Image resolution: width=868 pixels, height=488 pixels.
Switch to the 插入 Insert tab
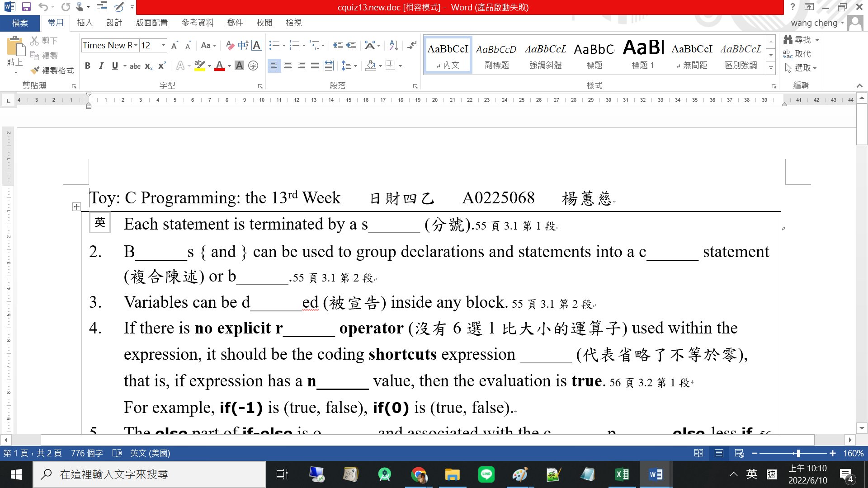click(85, 23)
